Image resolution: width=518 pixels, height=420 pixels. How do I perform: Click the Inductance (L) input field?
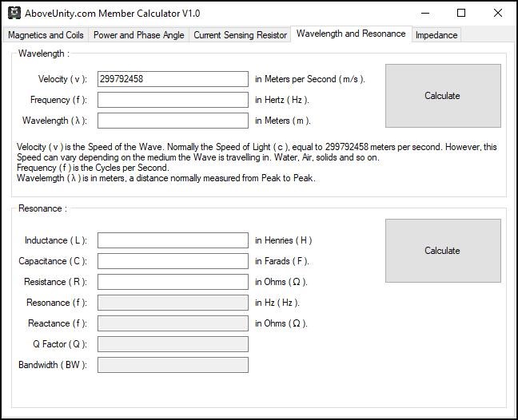pos(173,240)
